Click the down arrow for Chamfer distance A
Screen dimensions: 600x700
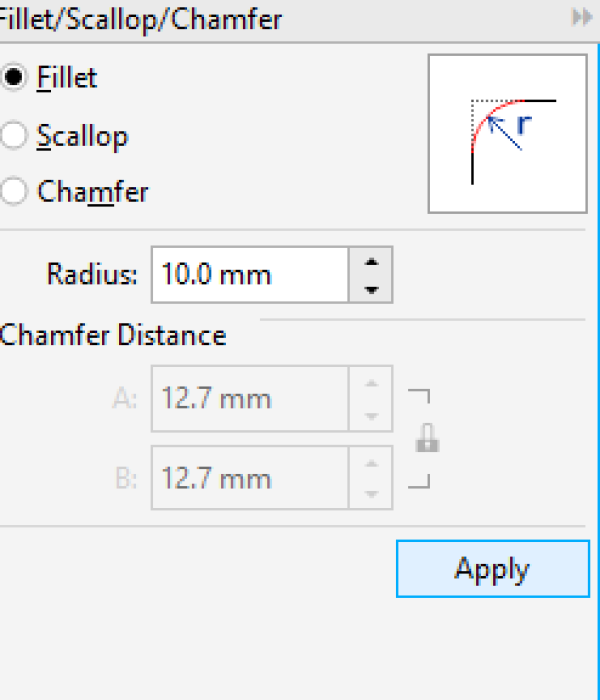[371, 414]
